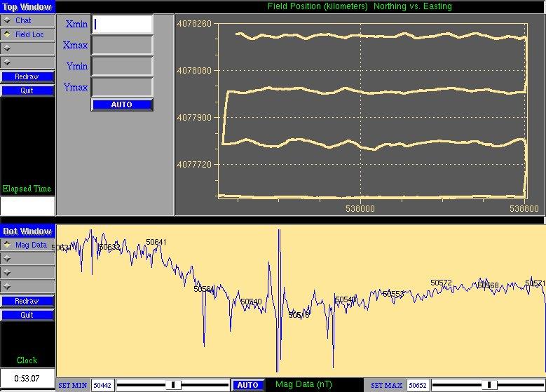Select the blank radio option directly below Field Loc
546x392 pixels.
coord(27,48)
